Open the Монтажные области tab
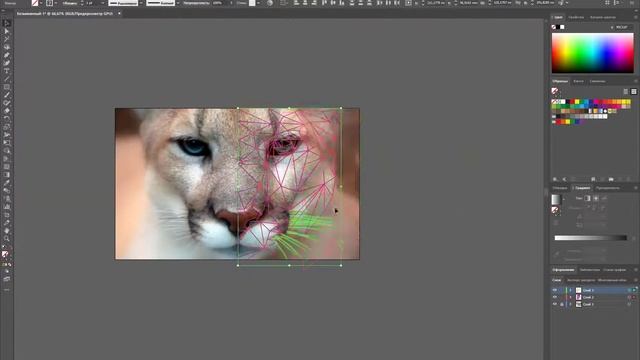 pos(612,280)
